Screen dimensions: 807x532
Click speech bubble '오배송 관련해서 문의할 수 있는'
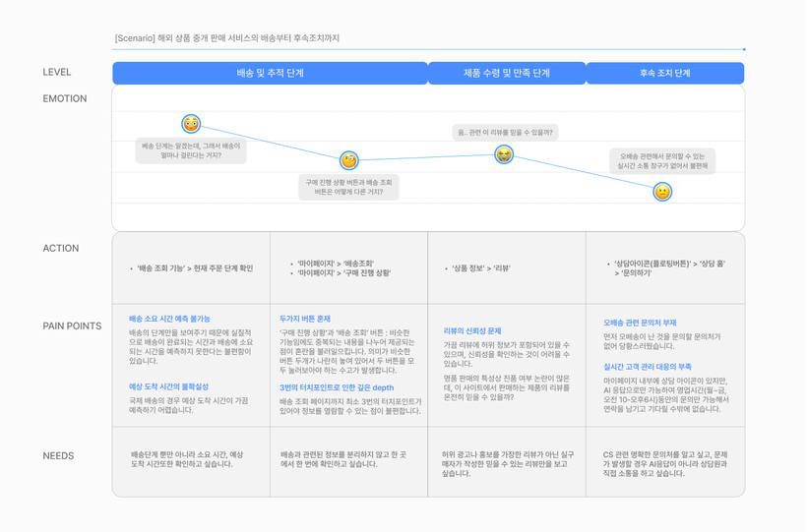point(662,161)
